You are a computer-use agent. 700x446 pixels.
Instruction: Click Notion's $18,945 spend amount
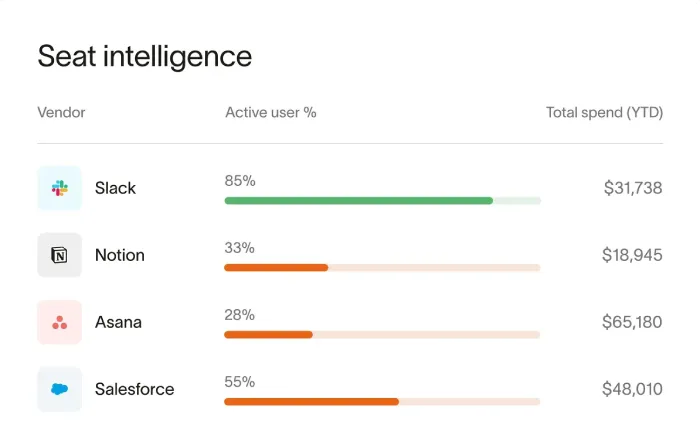tap(631, 255)
